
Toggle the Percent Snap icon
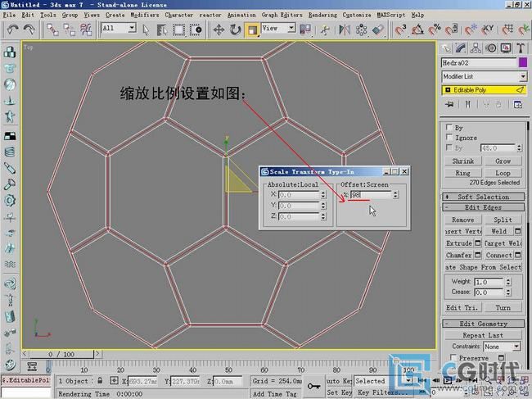[x=435, y=29]
